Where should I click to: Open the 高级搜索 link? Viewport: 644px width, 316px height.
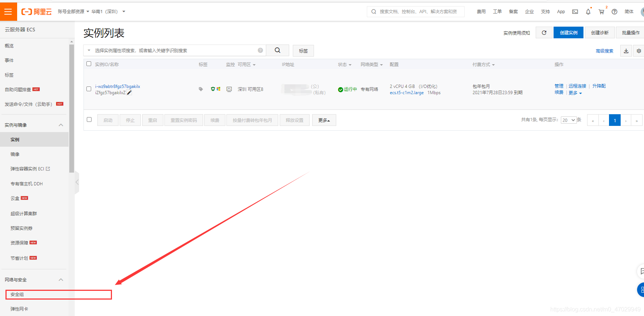pos(604,51)
